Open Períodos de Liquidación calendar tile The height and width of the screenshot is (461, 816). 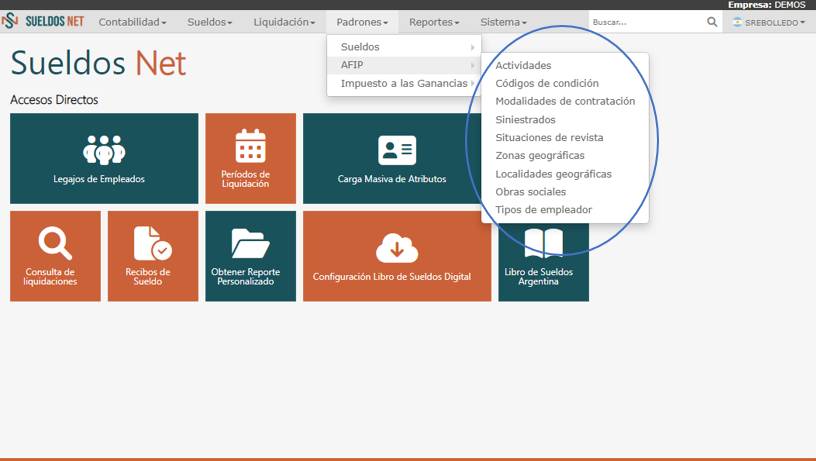[250, 158]
